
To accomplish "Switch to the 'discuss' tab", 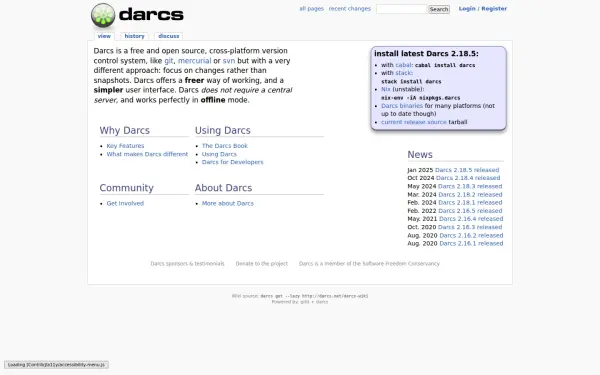I will (169, 36).
